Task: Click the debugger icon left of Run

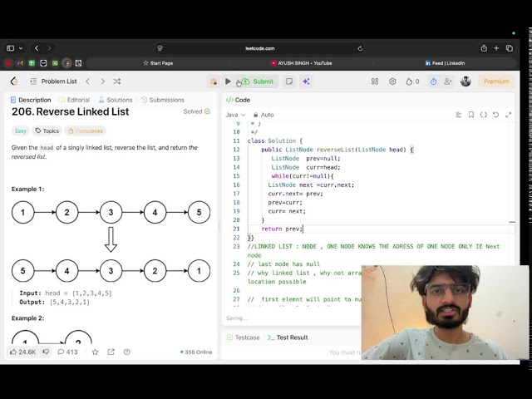Action: pyautogui.click(x=214, y=81)
